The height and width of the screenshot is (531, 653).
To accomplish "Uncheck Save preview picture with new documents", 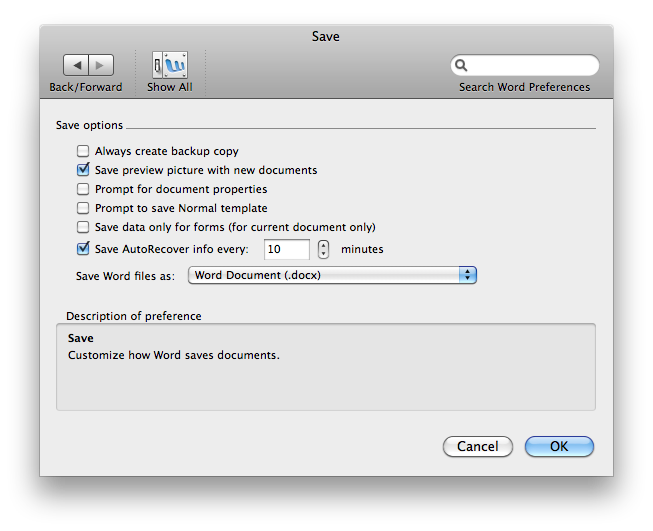I will pos(83,170).
